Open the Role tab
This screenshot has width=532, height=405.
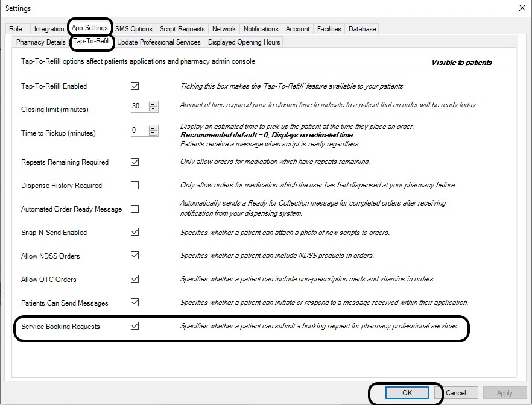16,29
